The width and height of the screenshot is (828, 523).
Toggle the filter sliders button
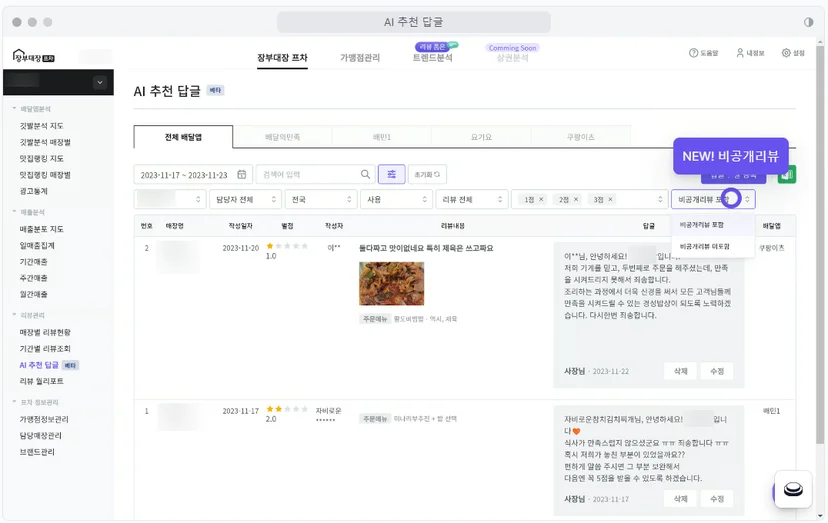click(x=392, y=174)
